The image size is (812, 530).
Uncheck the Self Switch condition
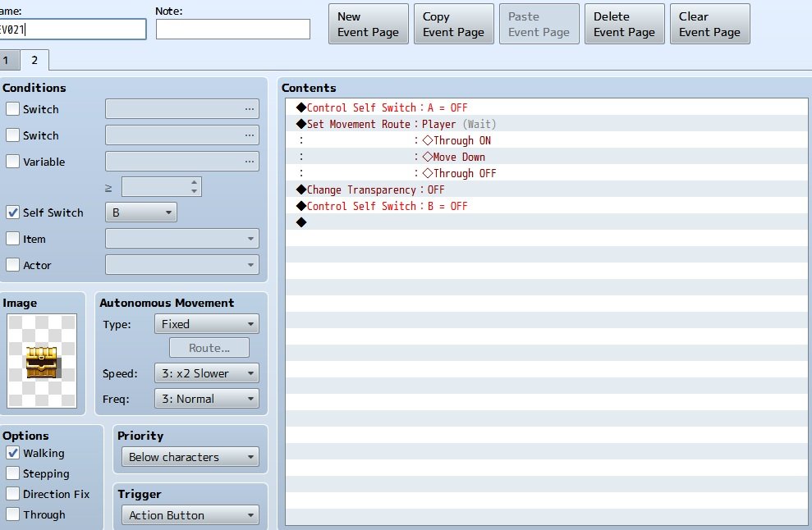click(12, 212)
